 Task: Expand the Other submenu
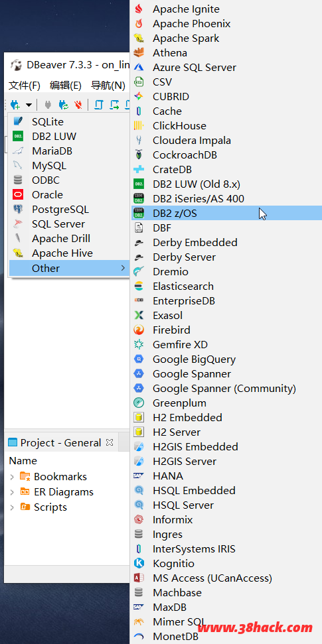click(x=69, y=268)
